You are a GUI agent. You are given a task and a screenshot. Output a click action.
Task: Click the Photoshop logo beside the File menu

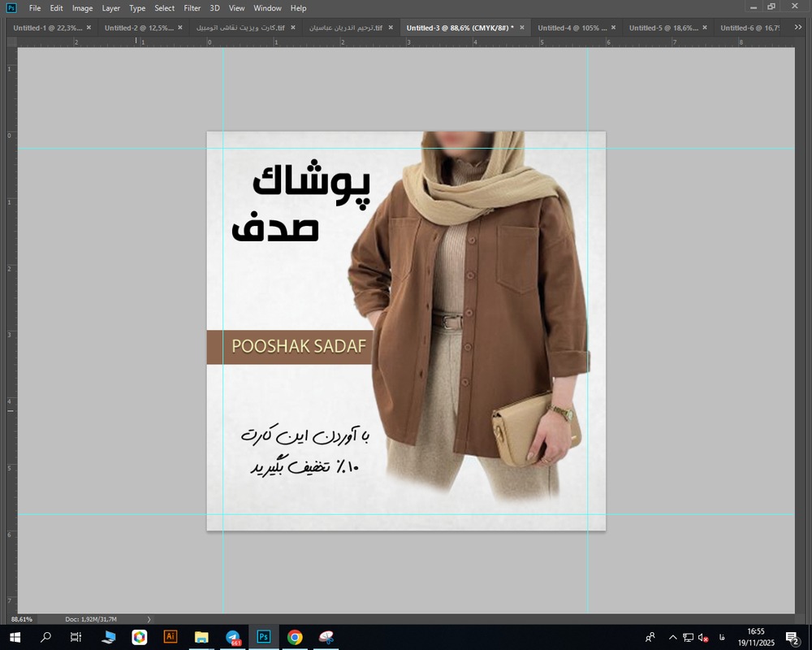[x=11, y=8]
